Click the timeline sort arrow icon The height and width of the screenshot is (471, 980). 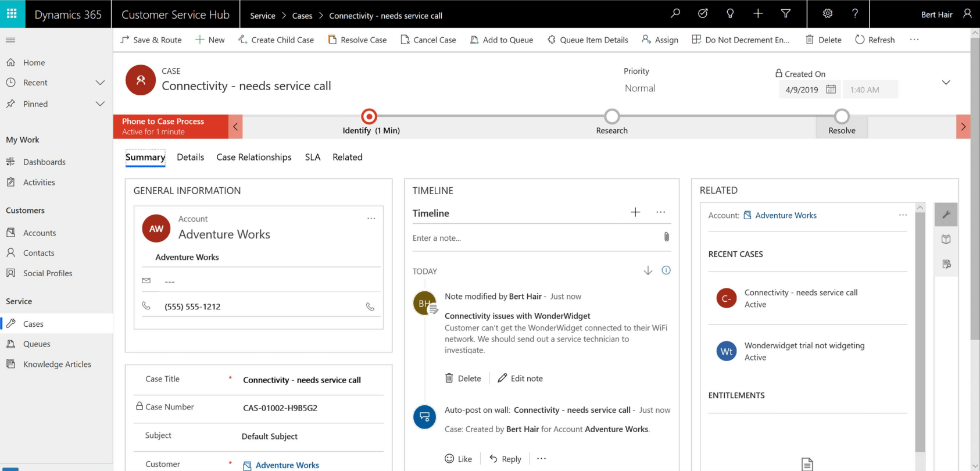pyautogui.click(x=648, y=270)
